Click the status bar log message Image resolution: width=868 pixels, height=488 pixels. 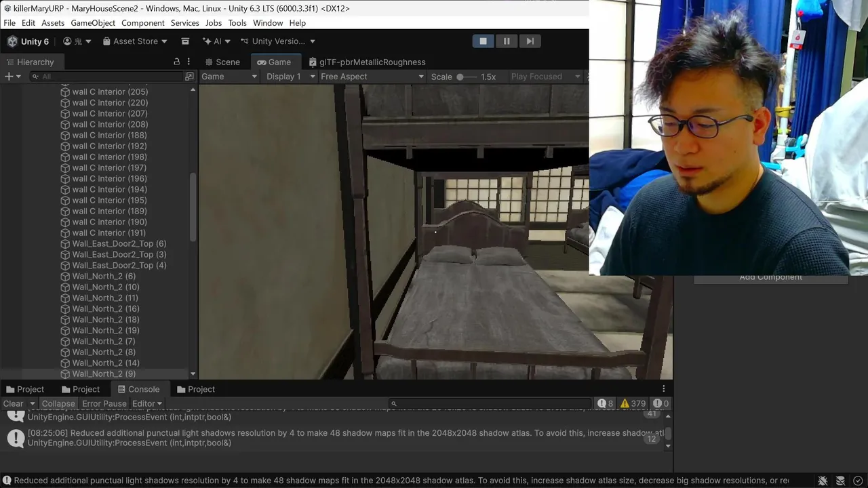point(395,481)
